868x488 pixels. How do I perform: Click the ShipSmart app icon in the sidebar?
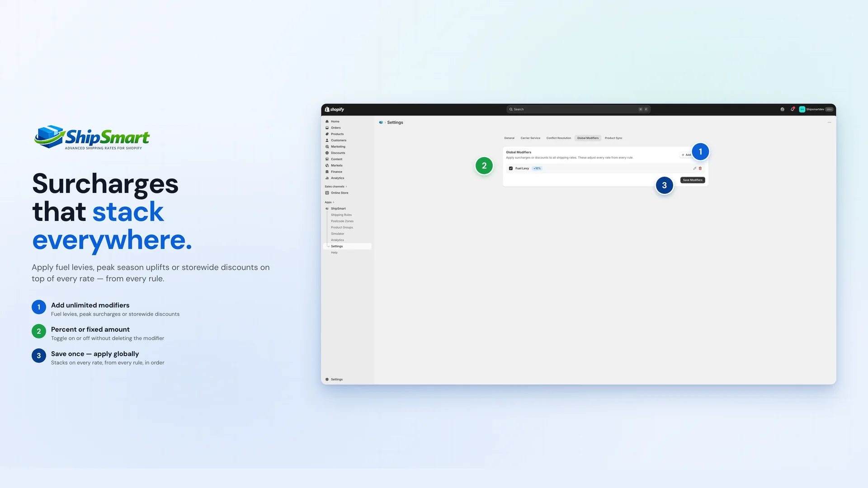pyautogui.click(x=327, y=209)
